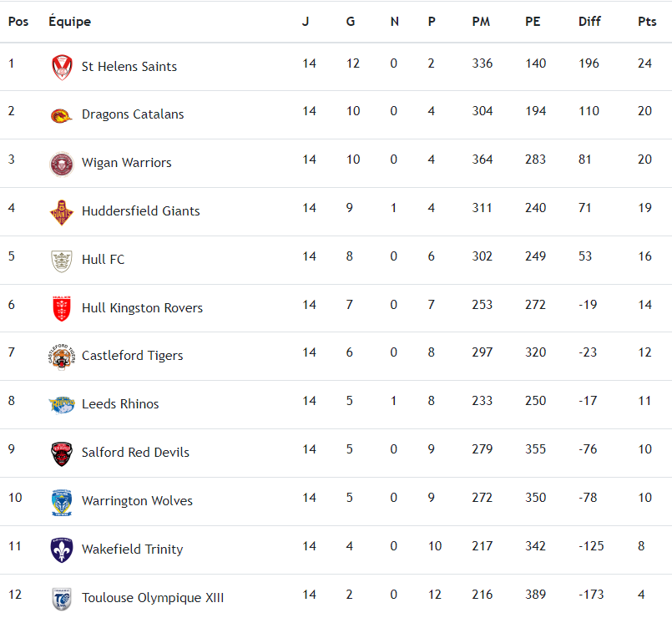672x618 pixels.
Task: Click the Wigan Warriors crest icon
Action: point(61,164)
